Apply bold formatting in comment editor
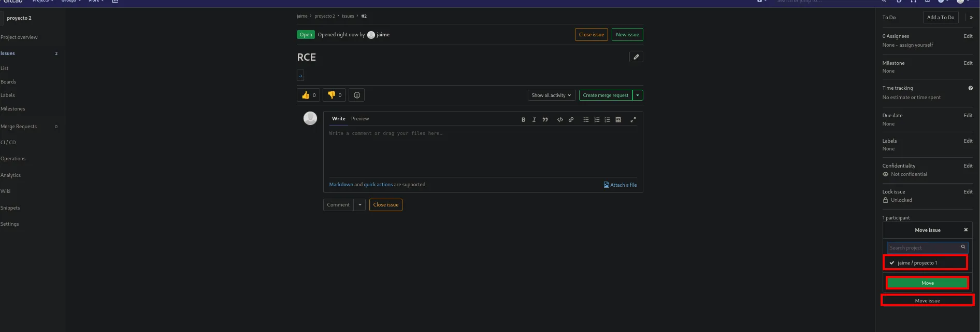Screen dimensions: 980x332 pyautogui.click(x=523, y=120)
